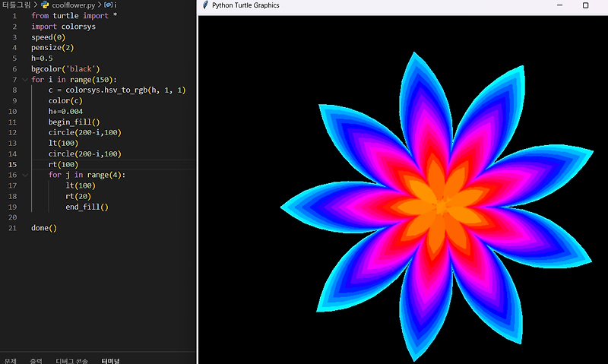Click the 'speed(0)' code line
Screen dimensions: 608x364
click(x=48, y=37)
